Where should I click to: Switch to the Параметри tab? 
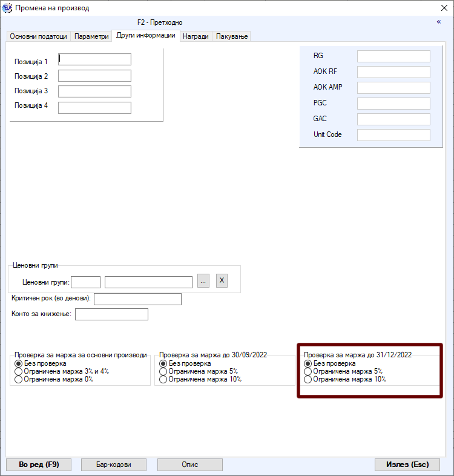[x=91, y=36]
